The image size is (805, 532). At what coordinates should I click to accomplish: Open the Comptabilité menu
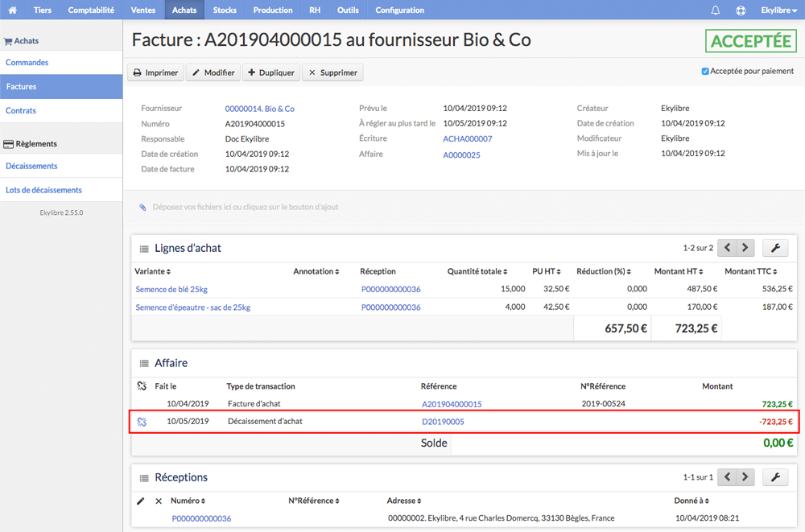click(91, 10)
